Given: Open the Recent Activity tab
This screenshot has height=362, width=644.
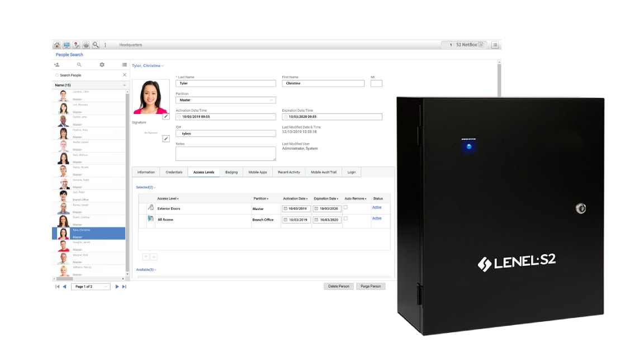Looking at the screenshot, I should pyautogui.click(x=289, y=172).
